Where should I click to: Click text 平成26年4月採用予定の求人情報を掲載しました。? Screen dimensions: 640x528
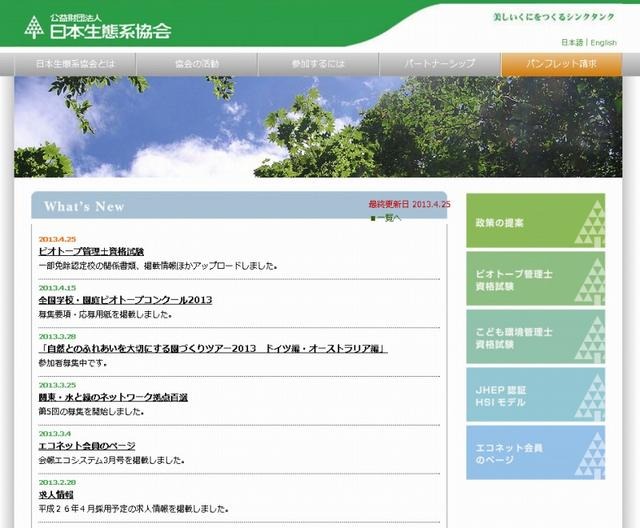coord(134,509)
